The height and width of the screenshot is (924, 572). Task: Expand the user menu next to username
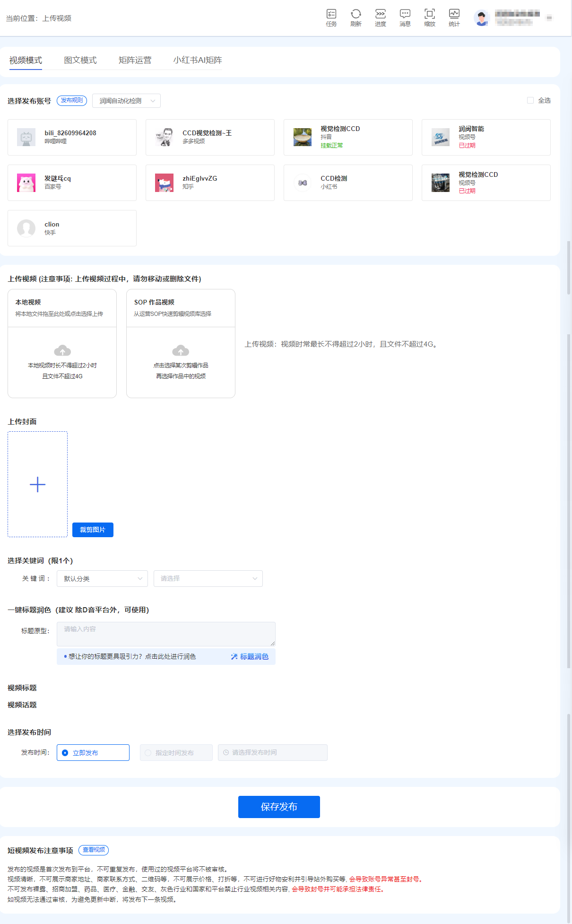point(549,18)
